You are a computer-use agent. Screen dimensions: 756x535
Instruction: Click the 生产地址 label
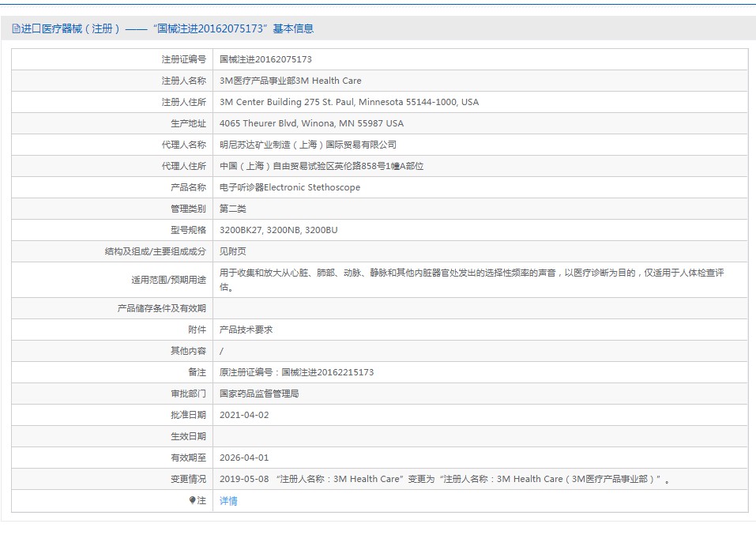click(188, 123)
